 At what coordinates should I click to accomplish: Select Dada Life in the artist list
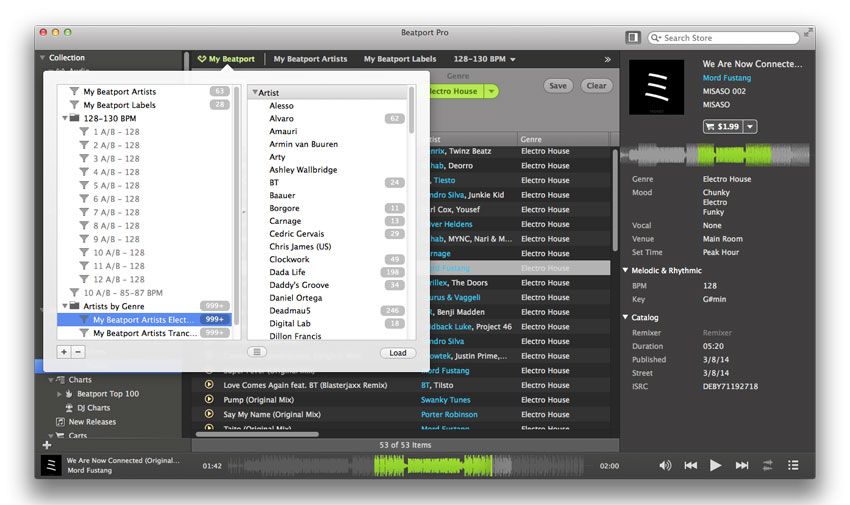point(287,272)
